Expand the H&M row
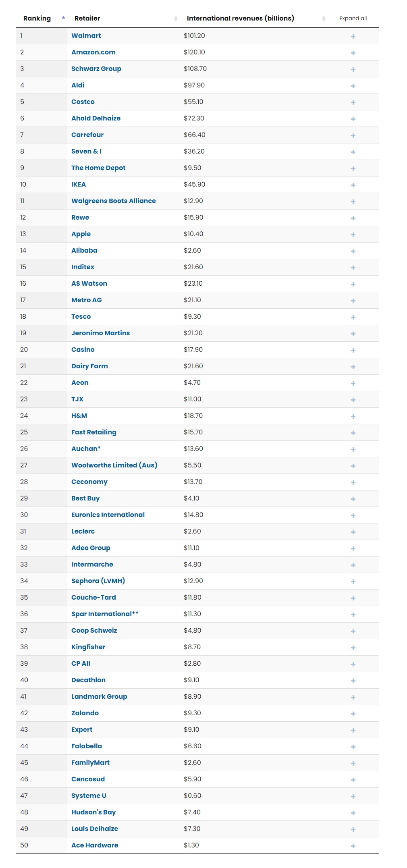The width and height of the screenshot is (407, 868). click(353, 416)
